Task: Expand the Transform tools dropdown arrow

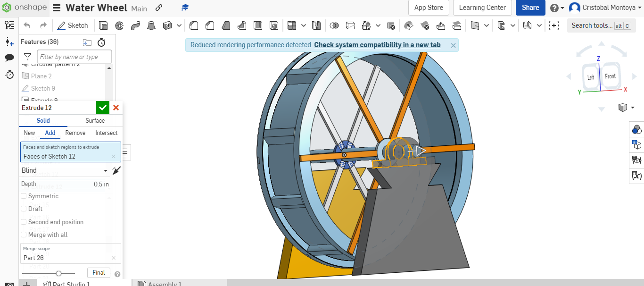Action: [378, 25]
